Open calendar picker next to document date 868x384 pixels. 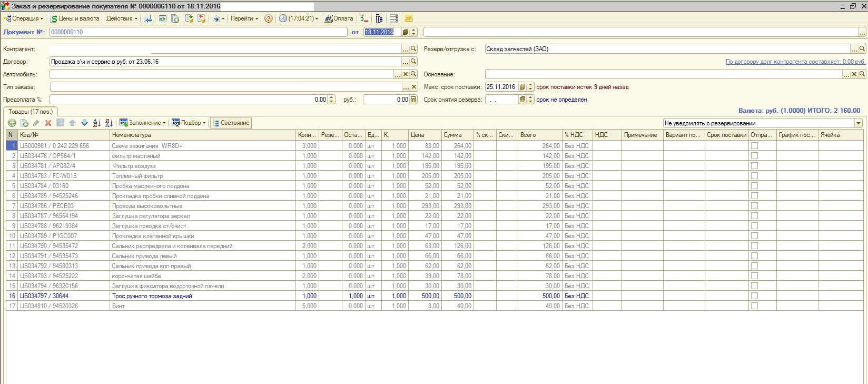click(406, 32)
